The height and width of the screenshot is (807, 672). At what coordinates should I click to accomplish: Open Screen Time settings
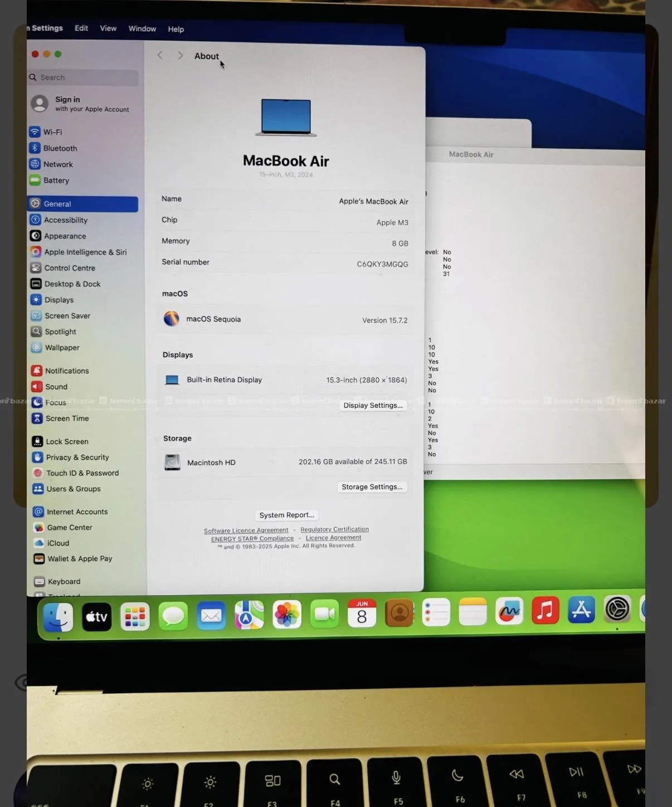tap(60, 419)
